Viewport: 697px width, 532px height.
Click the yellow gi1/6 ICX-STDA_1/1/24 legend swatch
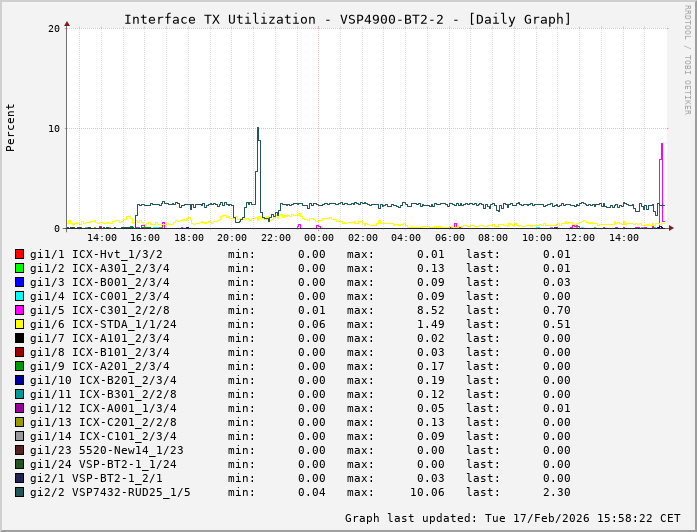pos(19,324)
